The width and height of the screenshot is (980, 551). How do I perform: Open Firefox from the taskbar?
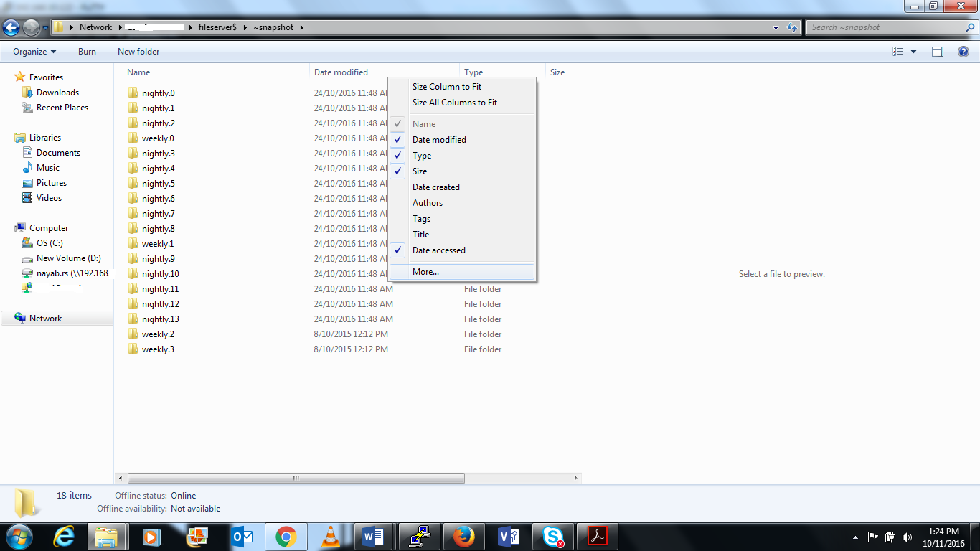(463, 537)
